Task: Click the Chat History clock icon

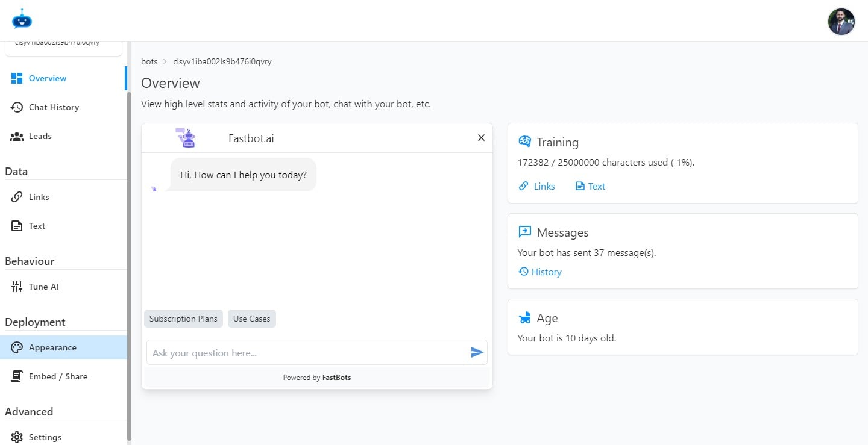Action: point(17,107)
